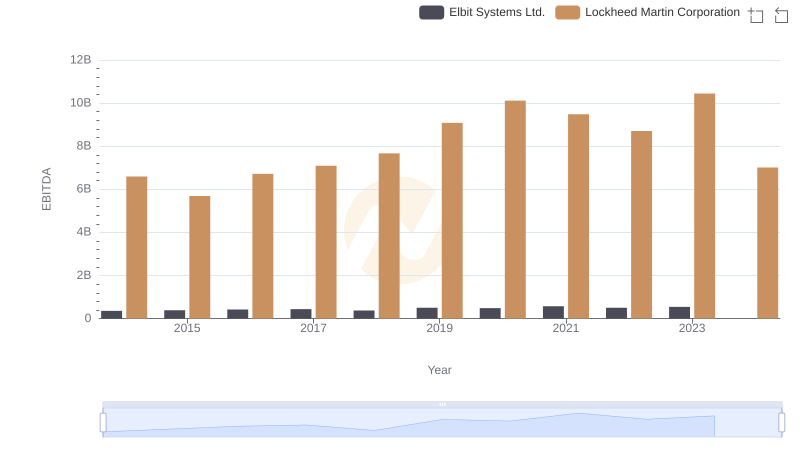Click the 2019 x-axis label

pyautogui.click(x=440, y=328)
